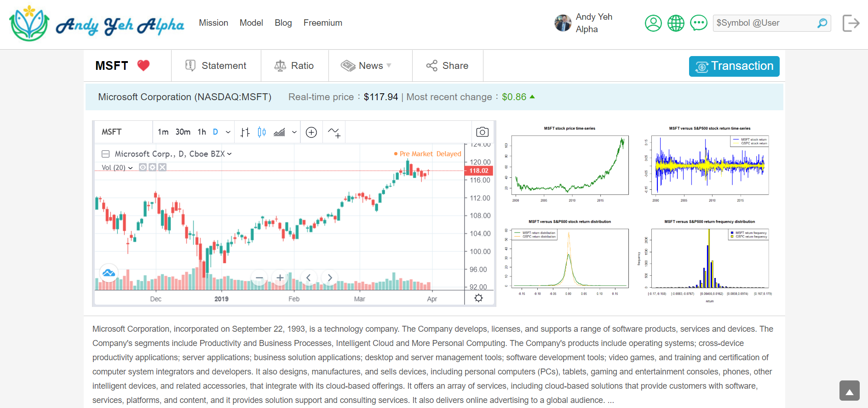
Task: Expand the interval dropdown arrow
Action: (228, 132)
